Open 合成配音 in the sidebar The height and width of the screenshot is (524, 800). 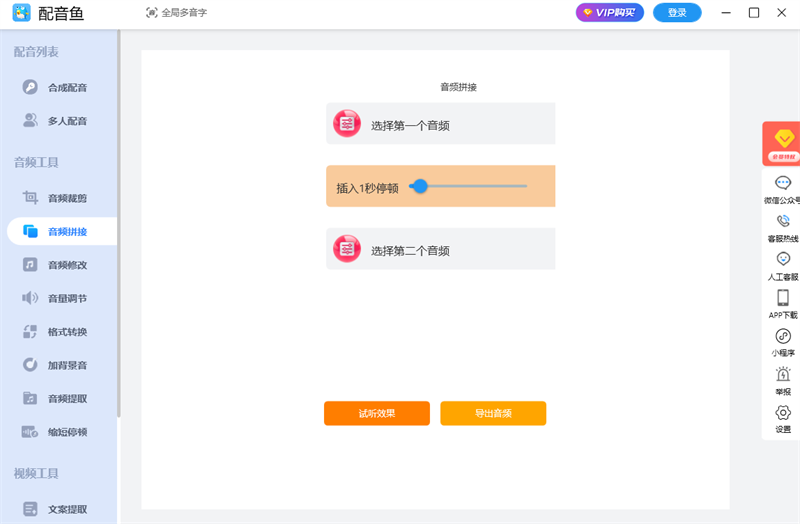66,88
